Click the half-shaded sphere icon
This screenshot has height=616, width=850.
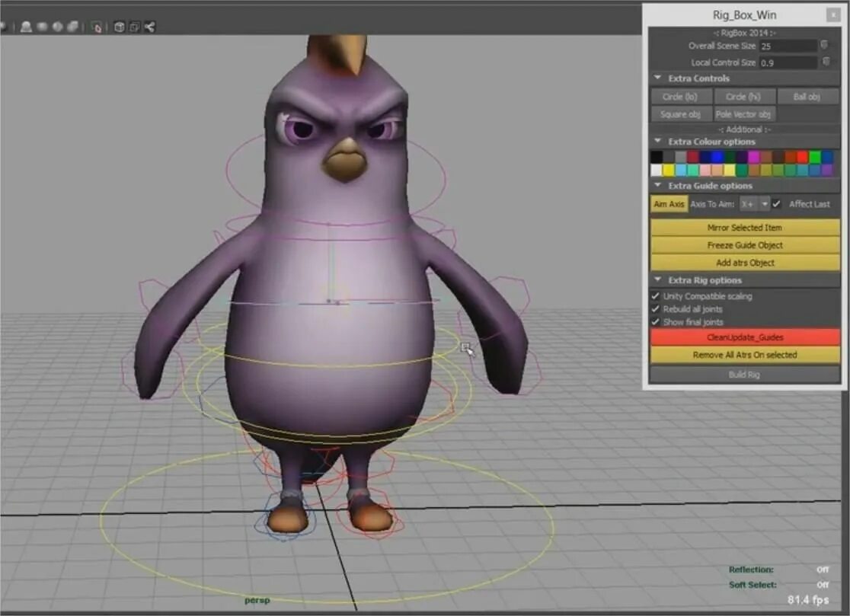point(57,27)
